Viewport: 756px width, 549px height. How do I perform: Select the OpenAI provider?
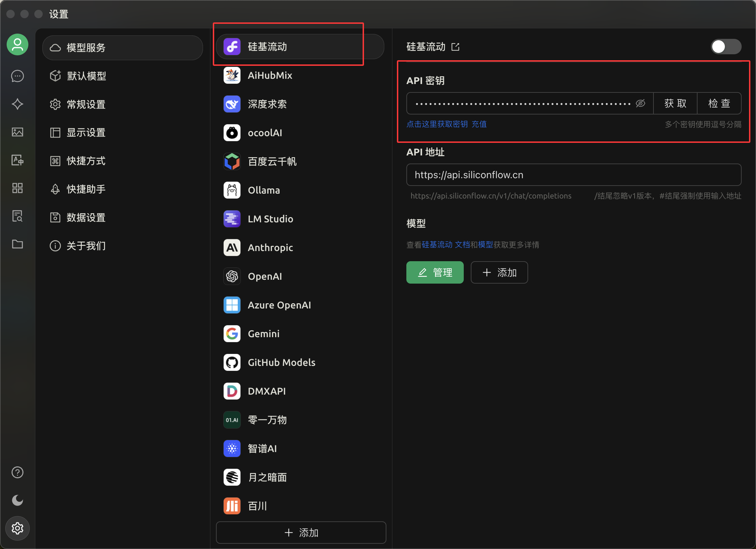pos(265,276)
